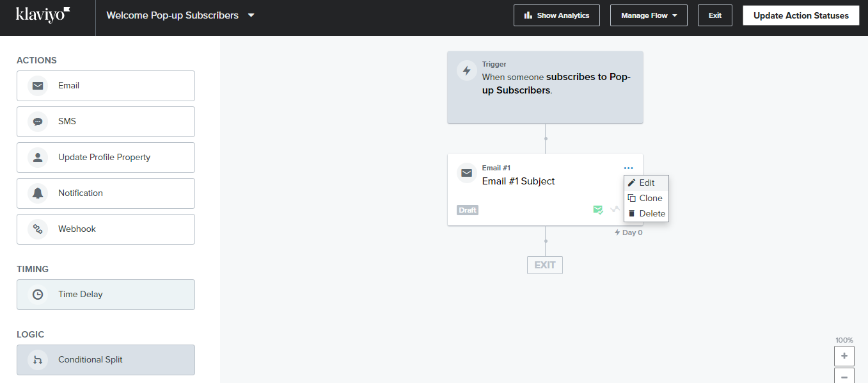The image size is (868, 383).
Task: Toggle the Email #1 three-dot menu
Action: [628, 168]
